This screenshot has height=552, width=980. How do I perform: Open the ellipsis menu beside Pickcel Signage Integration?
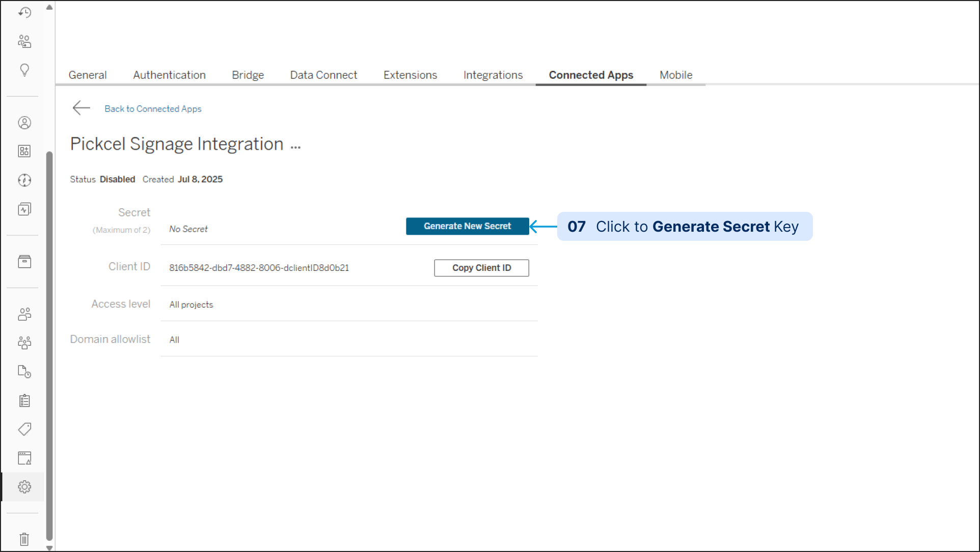tap(295, 146)
